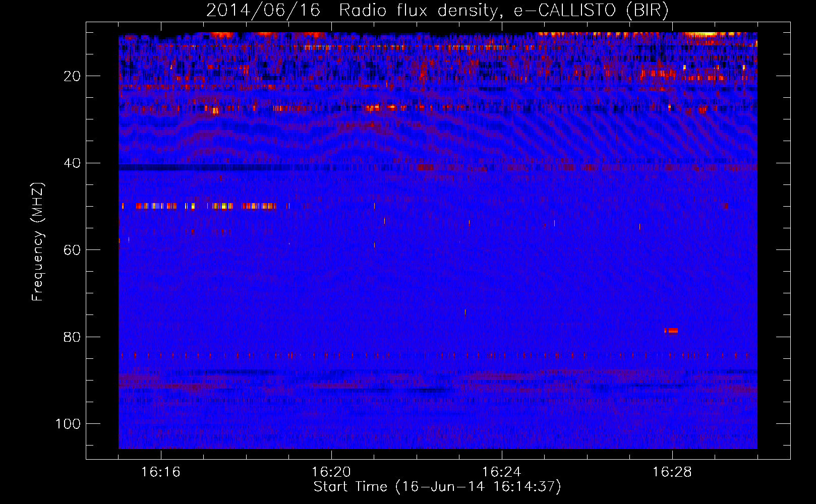Viewport: 816px width, 504px height.
Task: Click the red burst near 80 MHz at 16:28
Action: (x=671, y=331)
